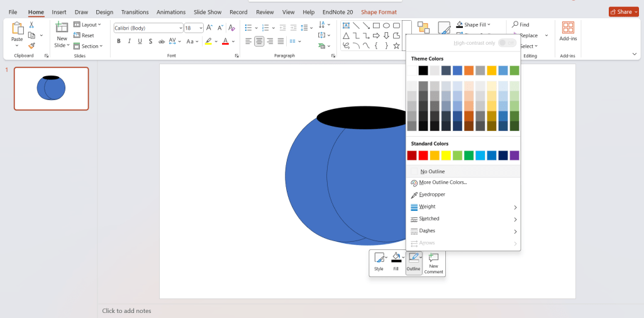Image resolution: width=644 pixels, height=318 pixels.
Task: Expand the Weight submenu
Action: click(463, 207)
